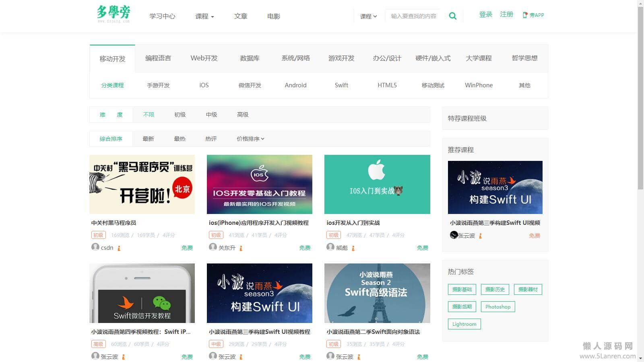The height and width of the screenshot is (362, 644).
Task: Go to the 电影 section
Action: pos(274,16)
